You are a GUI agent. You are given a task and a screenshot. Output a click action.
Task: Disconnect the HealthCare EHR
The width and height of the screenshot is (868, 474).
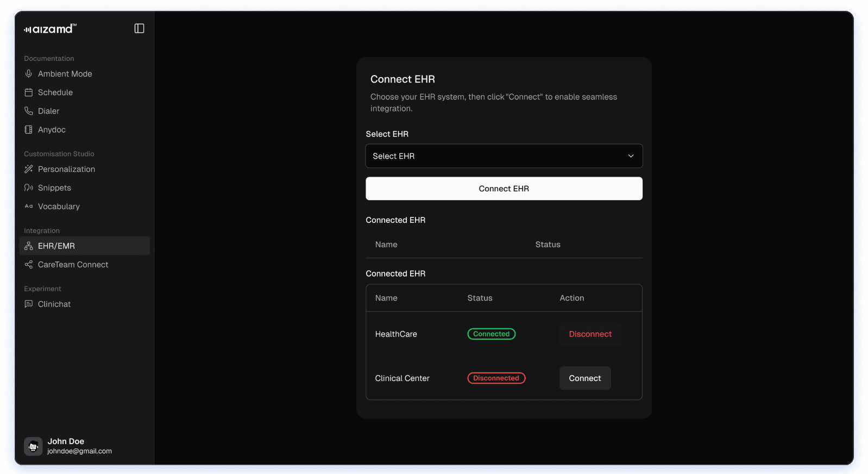click(590, 334)
